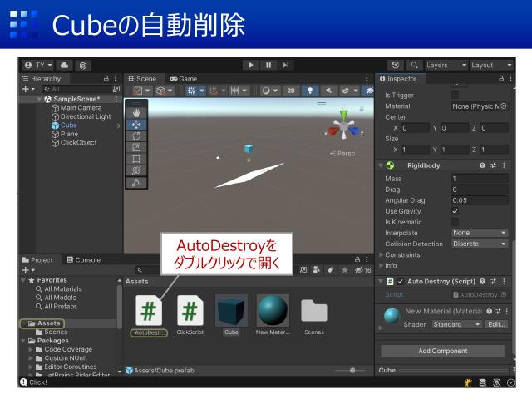Open the Layers dropdown
Screen dimensions: 532x399
[446, 65]
